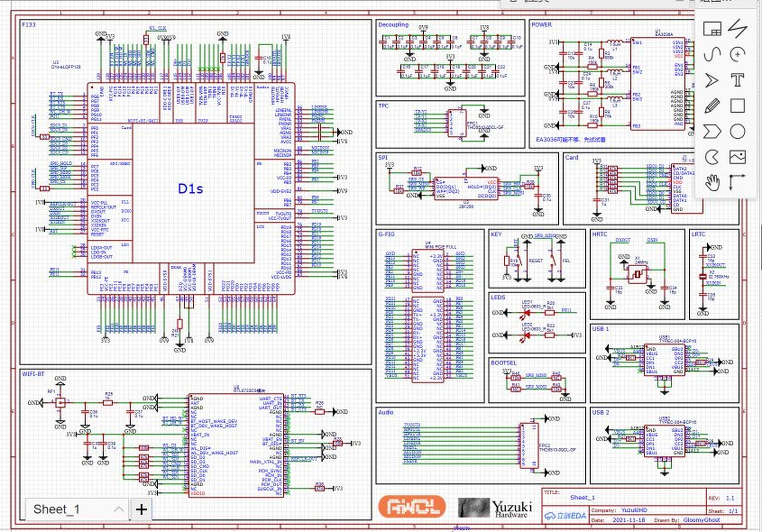Click the Audio block title
This screenshot has width=762, height=532.
click(386, 412)
